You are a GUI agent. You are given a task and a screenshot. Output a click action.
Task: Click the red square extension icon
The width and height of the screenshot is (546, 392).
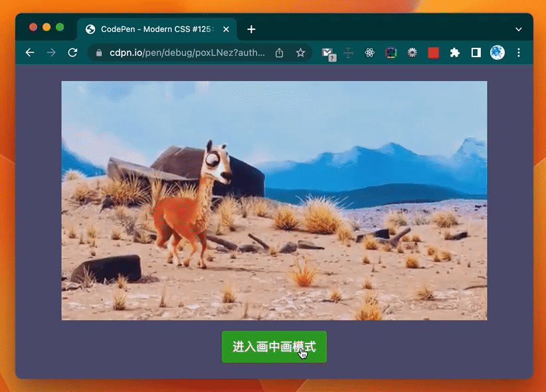point(434,52)
